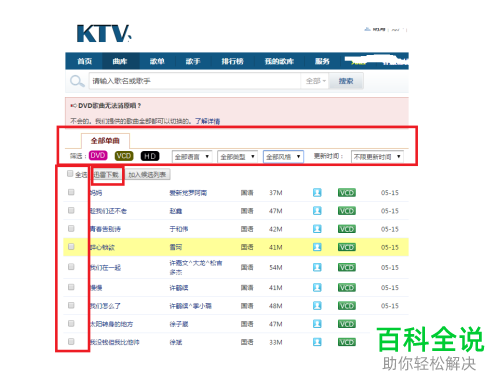The width and height of the screenshot is (500, 384).
Task: Tick checkbox in the highlighted yellow row
Action: click(71, 246)
